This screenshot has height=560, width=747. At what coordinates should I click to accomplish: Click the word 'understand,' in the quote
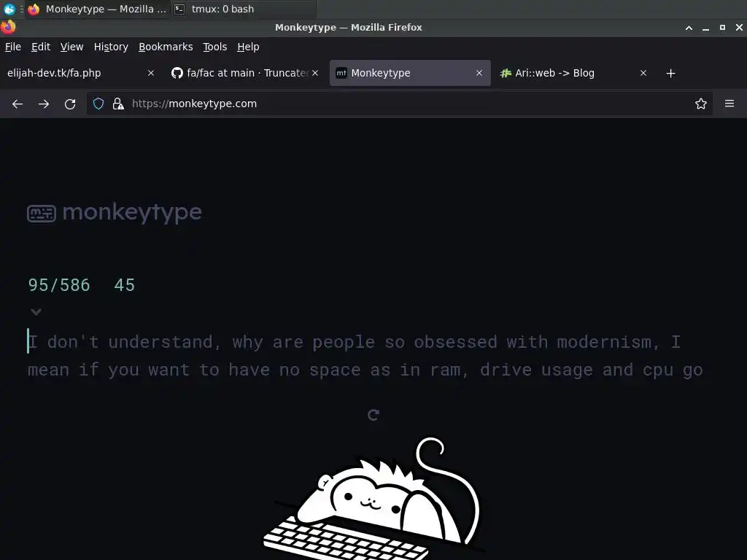click(x=165, y=342)
